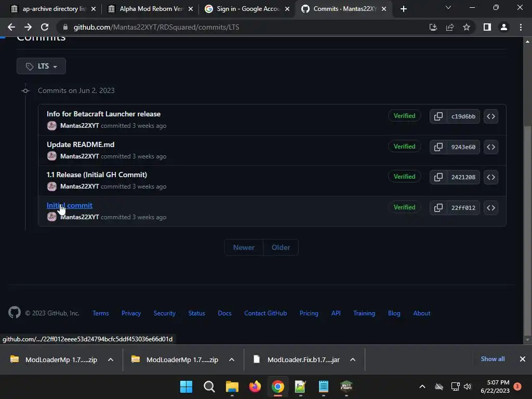Click the install app icon in address bar
Screen dimensions: 532x399
(433, 27)
